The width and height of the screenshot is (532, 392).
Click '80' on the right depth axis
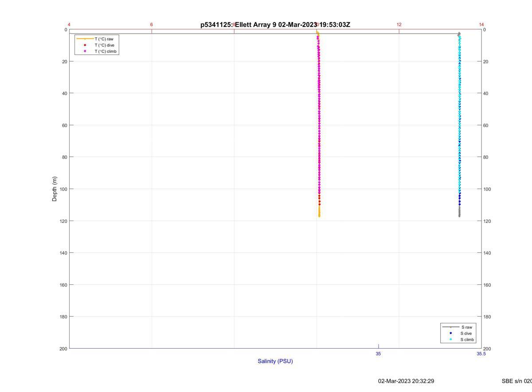click(x=486, y=157)
